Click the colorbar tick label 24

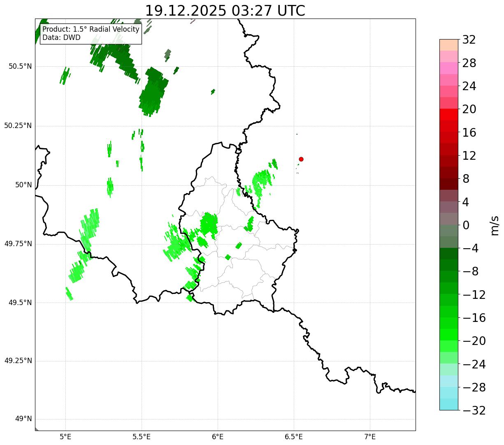point(469,86)
